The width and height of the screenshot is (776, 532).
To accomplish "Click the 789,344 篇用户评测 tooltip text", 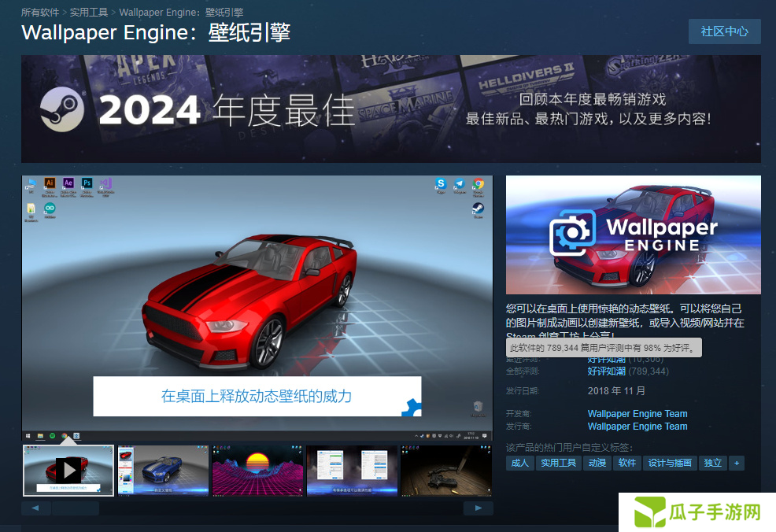I will 604,348.
